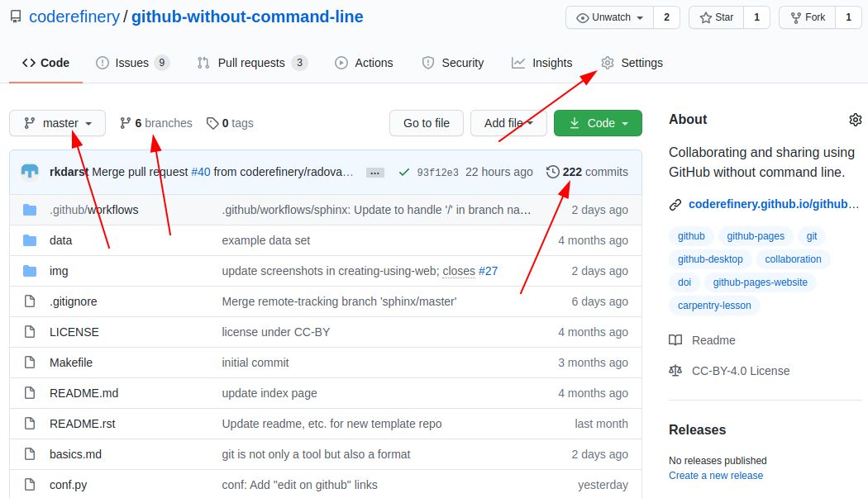Open the Unwatch dropdown

609,17
